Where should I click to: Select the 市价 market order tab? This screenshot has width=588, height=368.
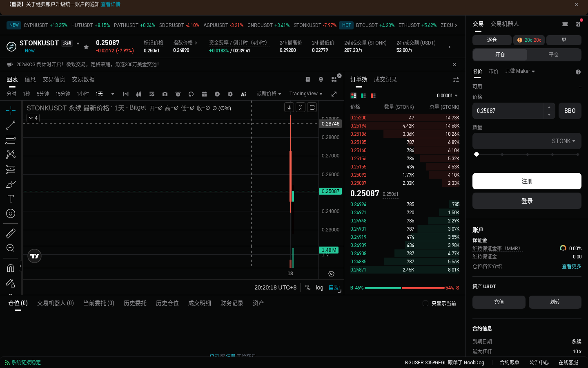pos(494,71)
